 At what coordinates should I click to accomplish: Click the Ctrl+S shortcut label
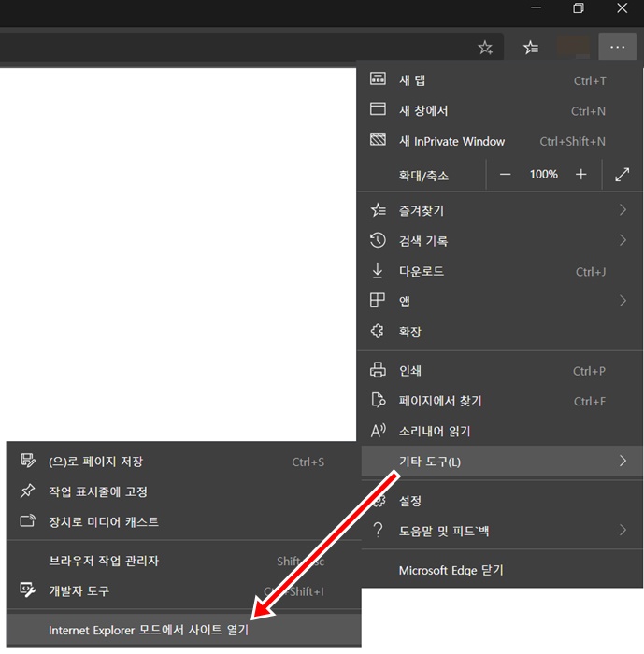click(x=308, y=462)
